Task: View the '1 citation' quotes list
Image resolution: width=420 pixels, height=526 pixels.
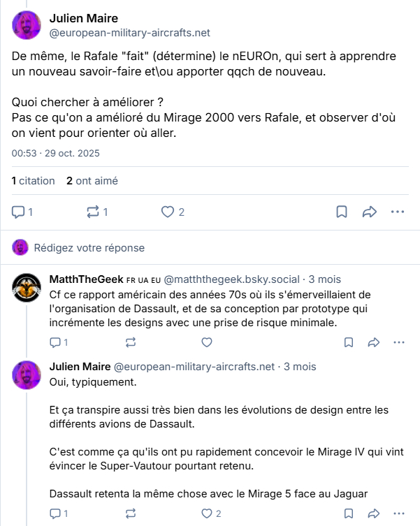Action: 34,181
